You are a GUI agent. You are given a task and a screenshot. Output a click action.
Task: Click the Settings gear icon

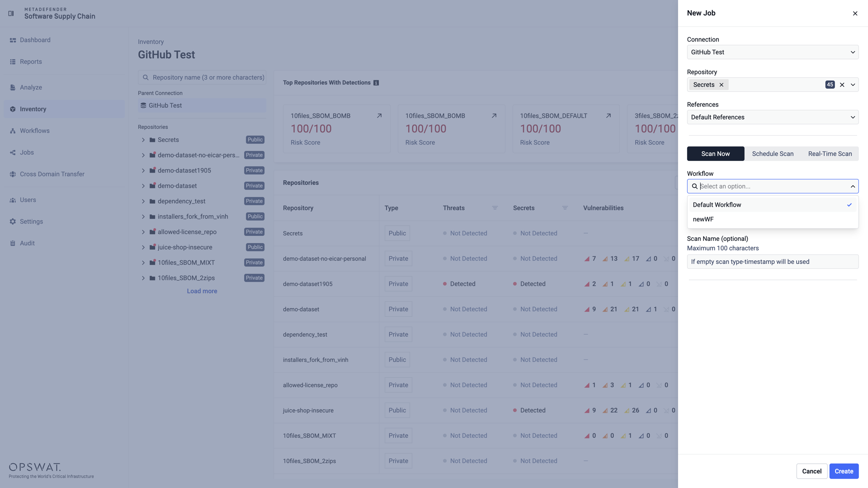[13, 222]
